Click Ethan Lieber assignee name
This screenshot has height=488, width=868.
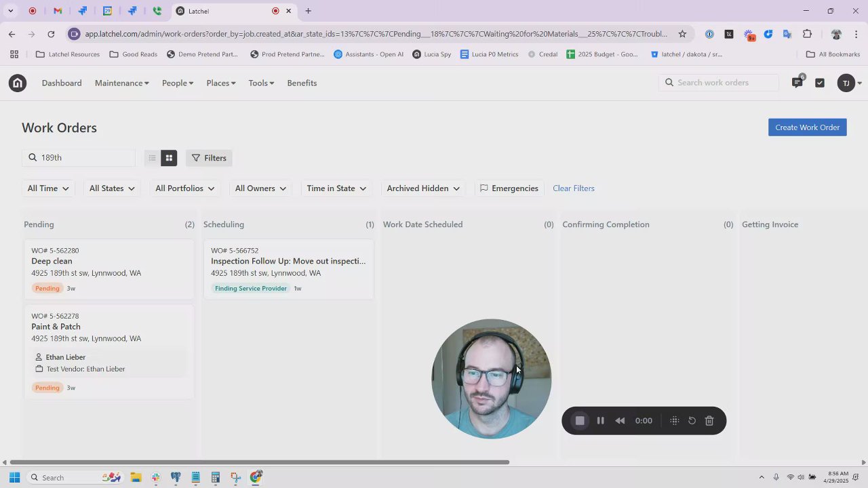66,357
